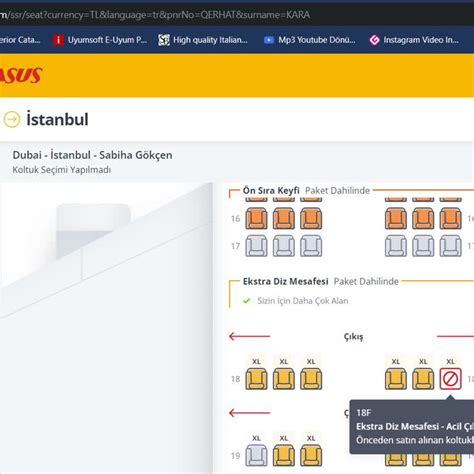Pick the first grey seat in row 17
The width and height of the screenshot is (474, 474).
[x=256, y=246]
